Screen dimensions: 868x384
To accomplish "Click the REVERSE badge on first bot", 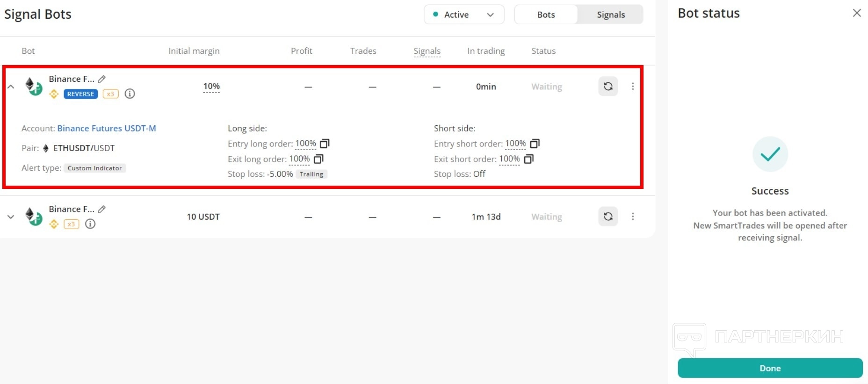I will point(80,94).
